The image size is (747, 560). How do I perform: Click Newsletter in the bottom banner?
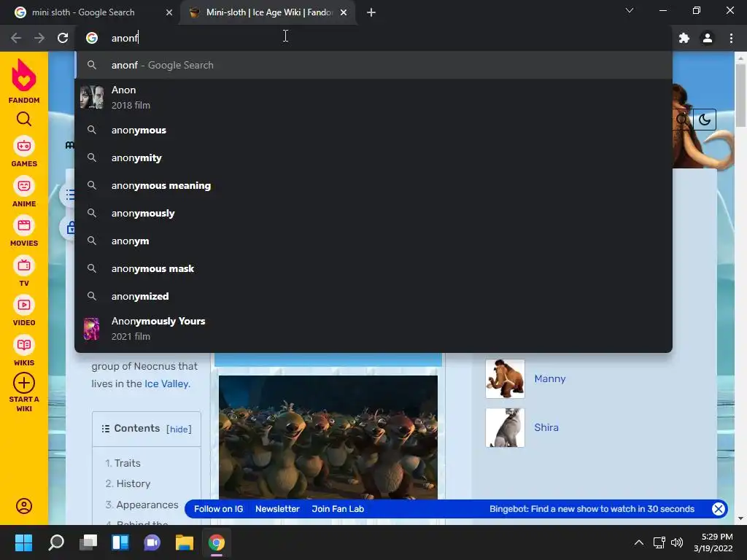(277, 509)
